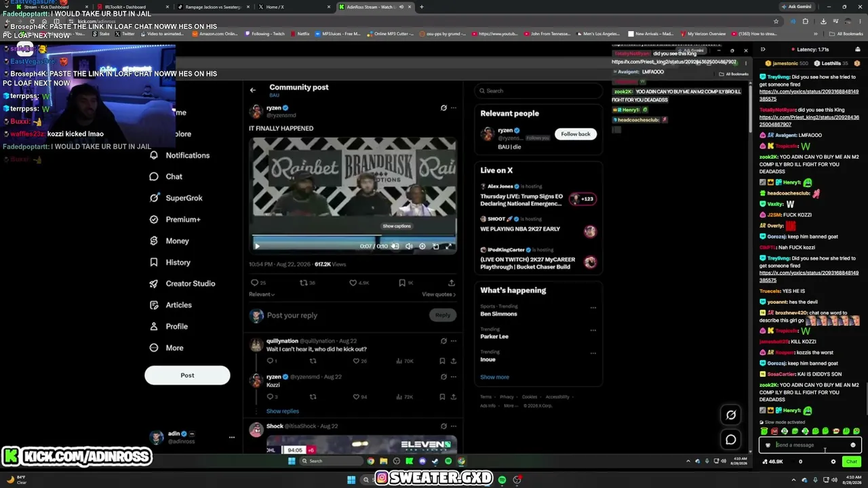Open Chat in the X sidebar
This screenshot has height=488, width=868.
(x=165, y=176)
